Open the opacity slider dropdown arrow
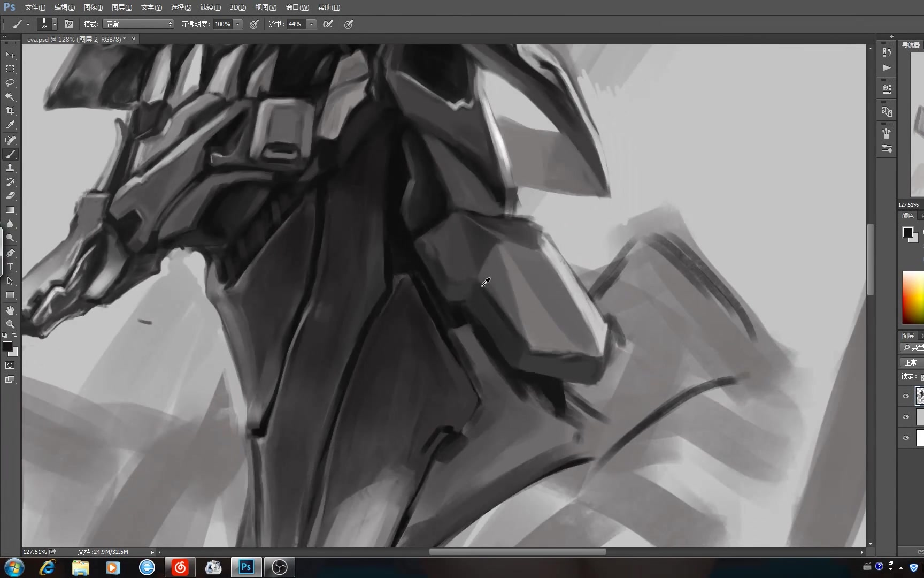The image size is (924, 578). pyautogui.click(x=238, y=24)
